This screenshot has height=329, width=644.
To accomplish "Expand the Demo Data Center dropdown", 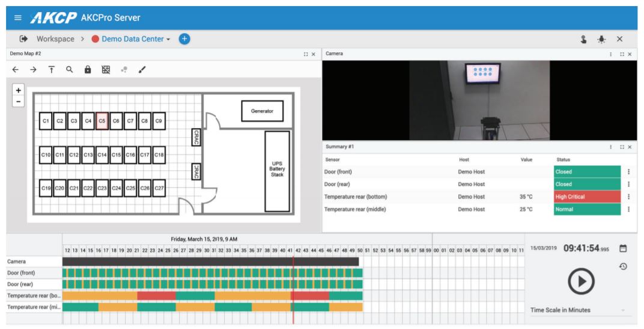I will 136,39.
